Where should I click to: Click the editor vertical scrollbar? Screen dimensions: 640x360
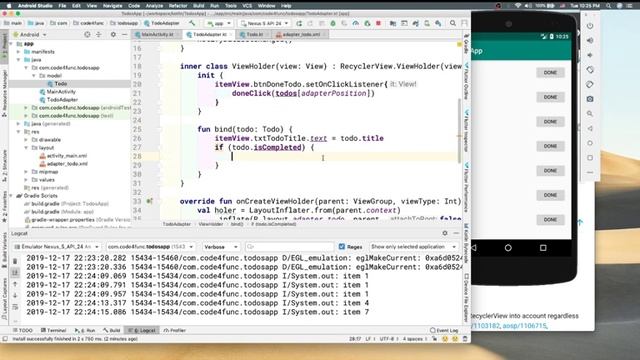pos(459,131)
